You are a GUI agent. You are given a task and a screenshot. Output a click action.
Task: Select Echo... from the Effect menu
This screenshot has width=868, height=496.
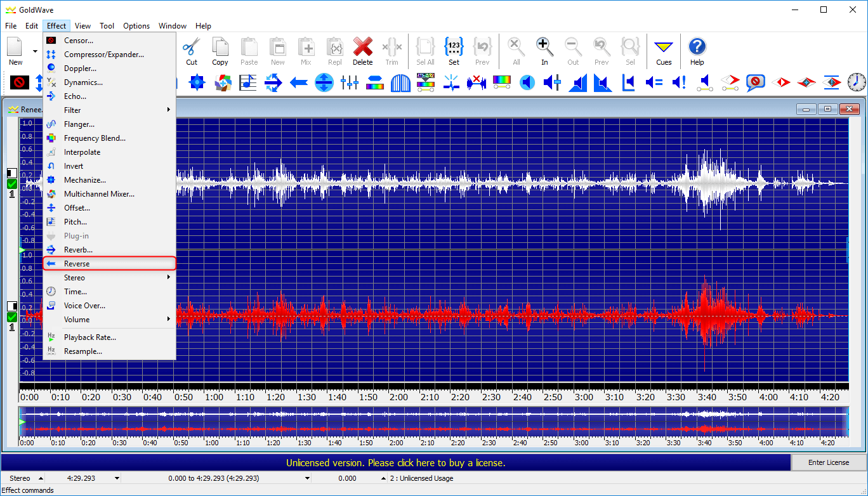coord(109,96)
